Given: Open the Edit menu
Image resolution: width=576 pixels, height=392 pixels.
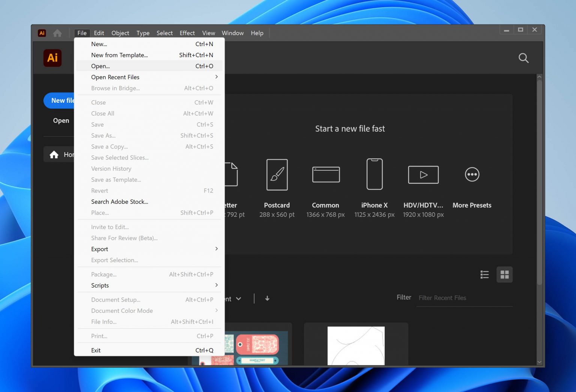Looking at the screenshot, I should click(x=99, y=33).
